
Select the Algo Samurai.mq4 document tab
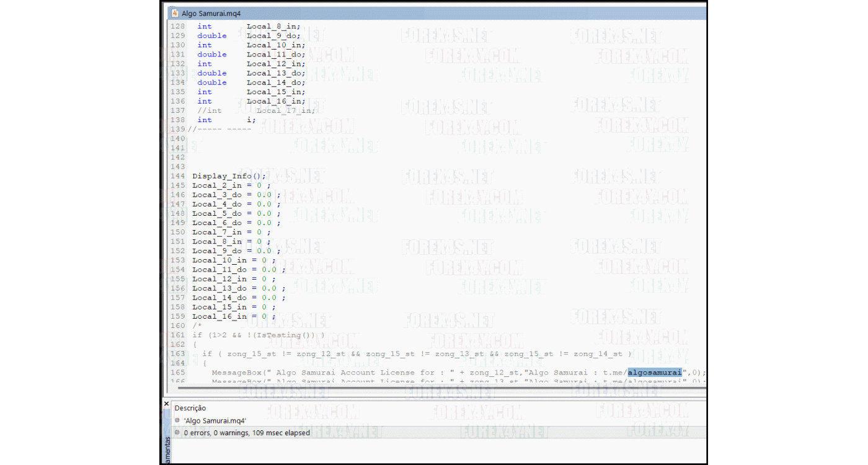click(x=211, y=13)
